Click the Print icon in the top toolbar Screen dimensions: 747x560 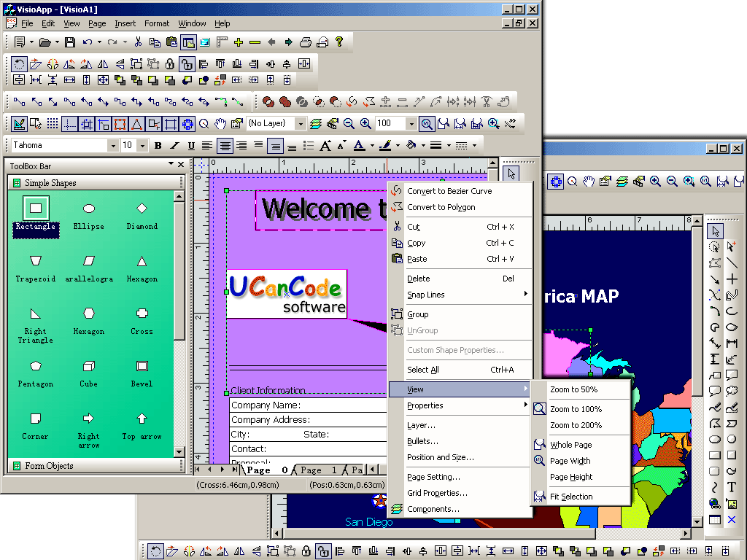[x=305, y=42]
